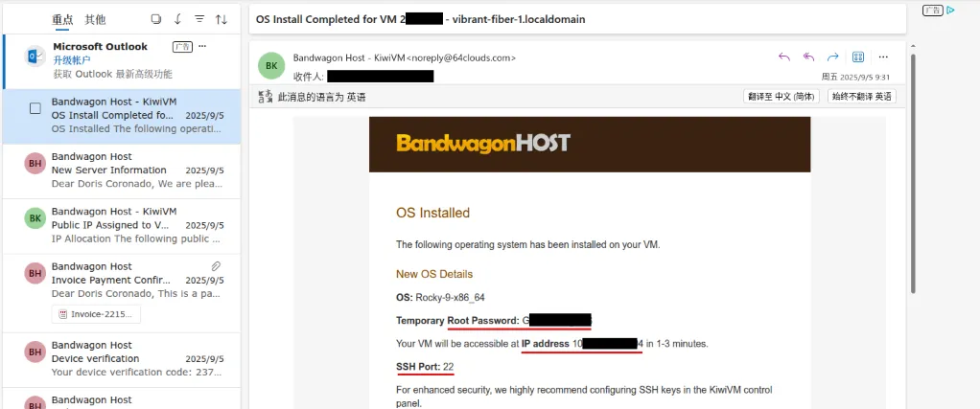
Task: Click the forward arrow icon
Action: click(832, 57)
